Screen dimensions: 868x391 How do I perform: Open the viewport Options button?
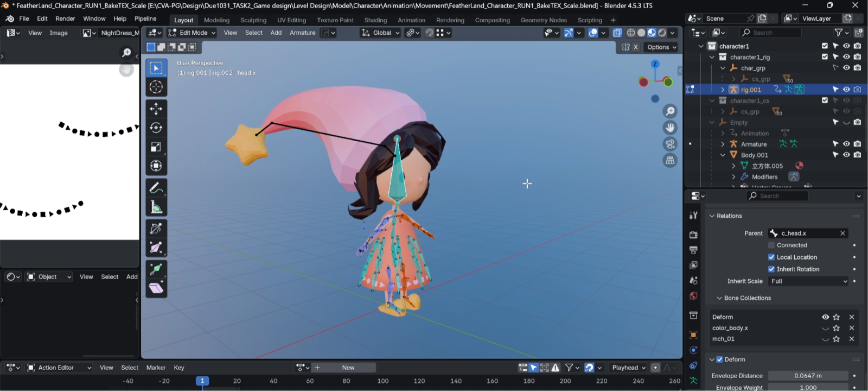pyautogui.click(x=661, y=47)
